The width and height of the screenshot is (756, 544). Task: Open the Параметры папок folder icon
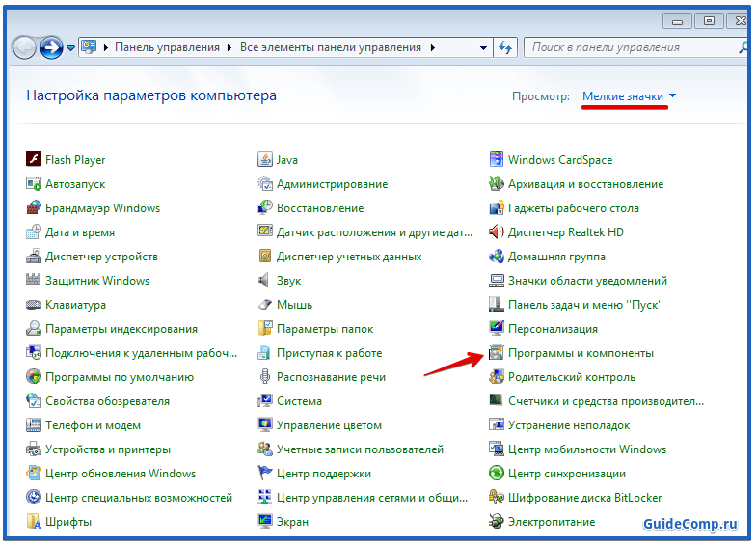click(264, 328)
